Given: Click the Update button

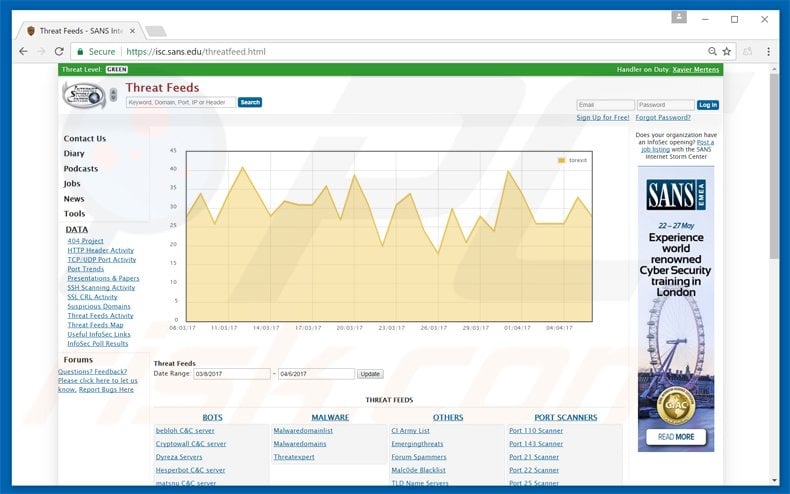Looking at the screenshot, I should [370, 374].
